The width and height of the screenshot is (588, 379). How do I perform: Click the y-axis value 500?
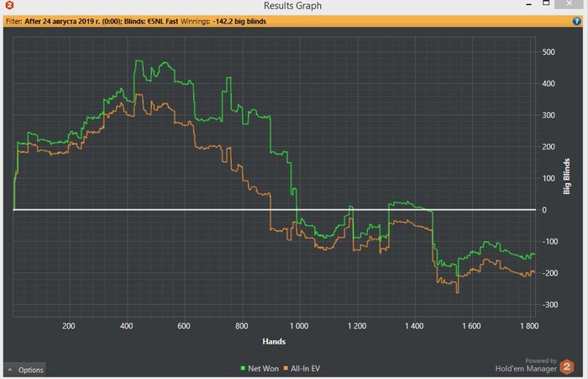[549, 52]
